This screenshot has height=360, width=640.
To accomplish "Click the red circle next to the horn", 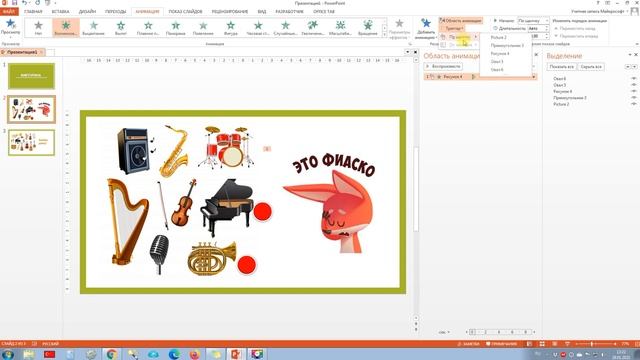I will (246, 264).
